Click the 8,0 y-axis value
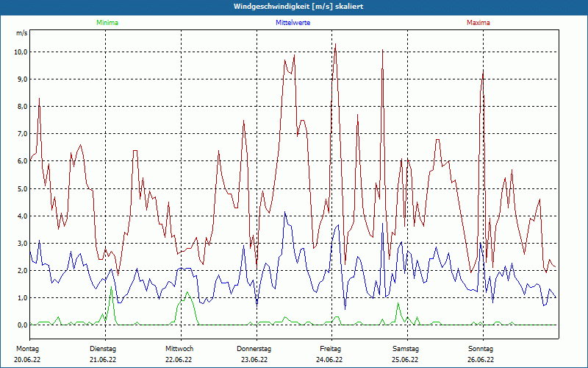The image size is (588, 368). (x=22, y=107)
